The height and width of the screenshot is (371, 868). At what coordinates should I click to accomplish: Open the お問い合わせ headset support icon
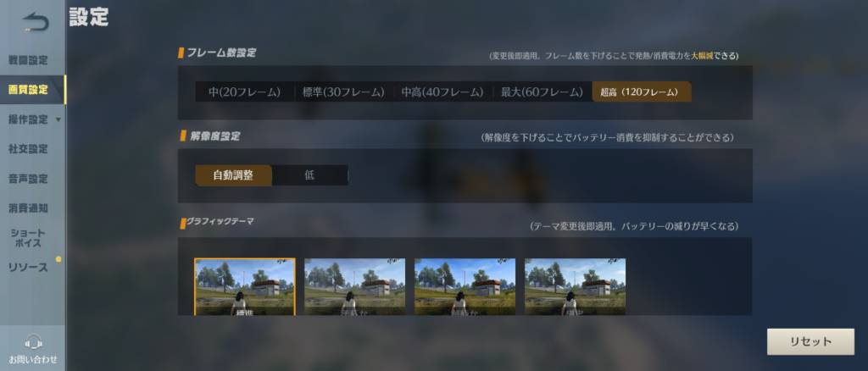tap(34, 343)
